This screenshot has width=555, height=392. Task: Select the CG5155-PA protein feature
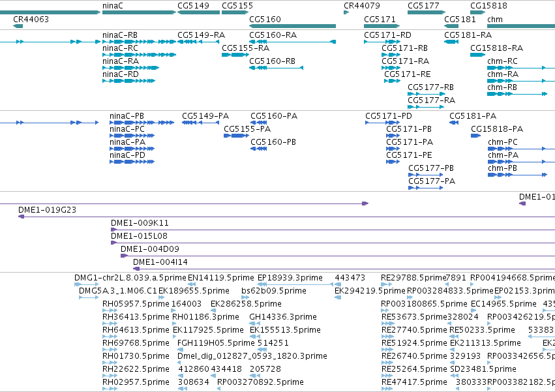tap(237, 136)
